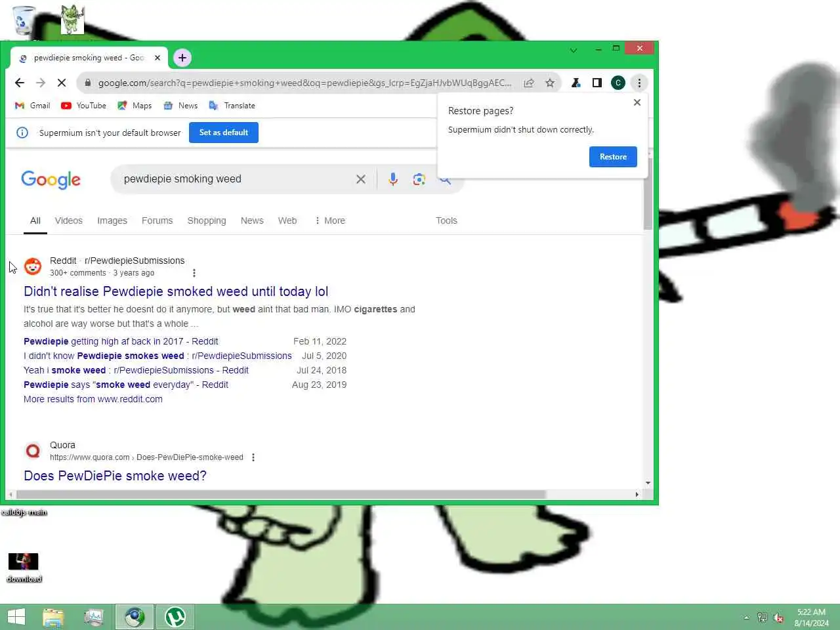Click the Quora result favicon

(x=33, y=451)
